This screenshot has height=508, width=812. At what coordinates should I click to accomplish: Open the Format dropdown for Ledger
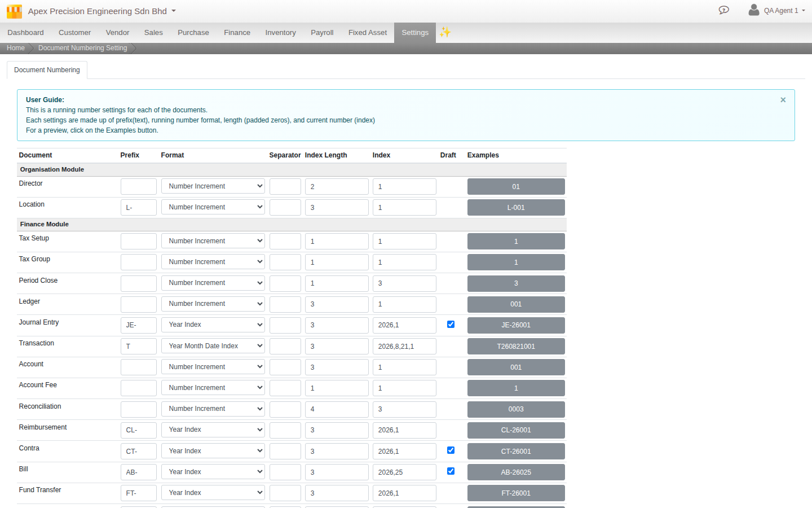213,304
